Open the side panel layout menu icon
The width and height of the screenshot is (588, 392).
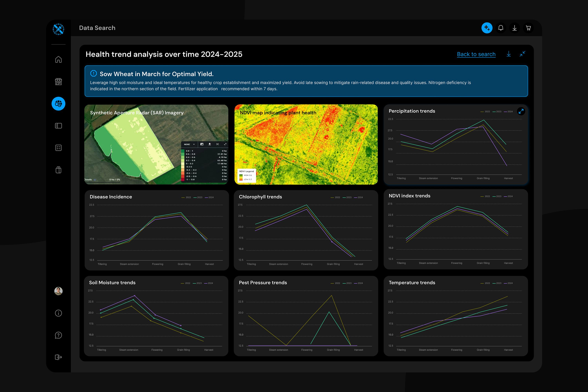58,126
